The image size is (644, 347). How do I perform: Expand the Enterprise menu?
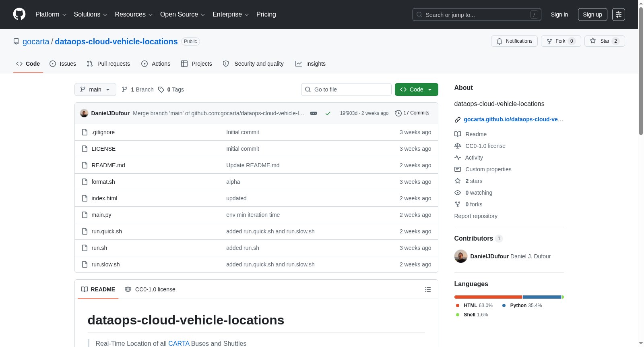[x=231, y=15]
